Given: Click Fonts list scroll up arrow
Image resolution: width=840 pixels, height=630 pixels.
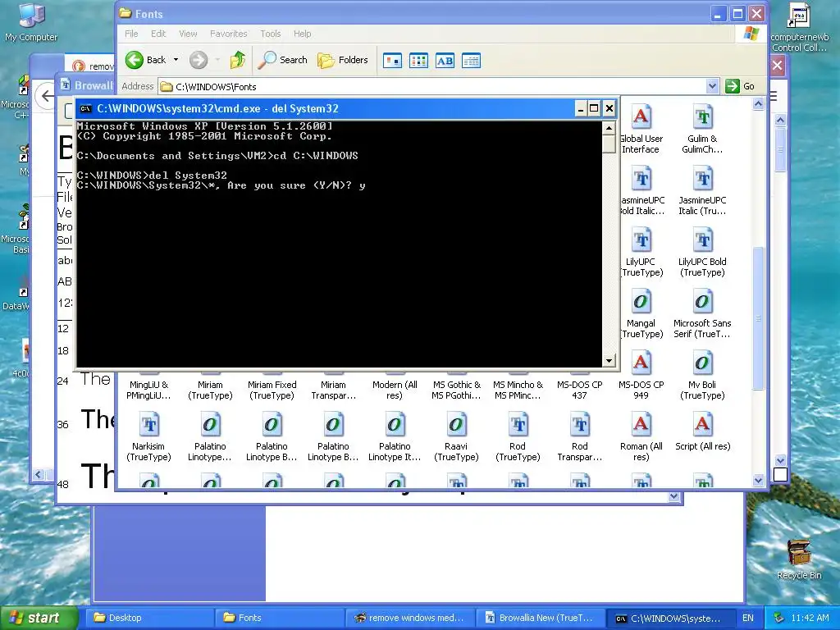Looking at the screenshot, I should pyautogui.click(x=758, y=104).
